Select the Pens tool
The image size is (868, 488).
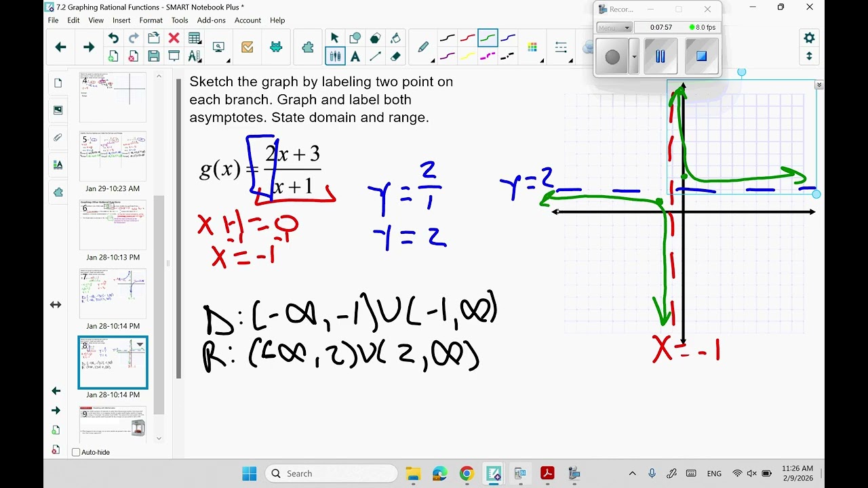[334, 56]
